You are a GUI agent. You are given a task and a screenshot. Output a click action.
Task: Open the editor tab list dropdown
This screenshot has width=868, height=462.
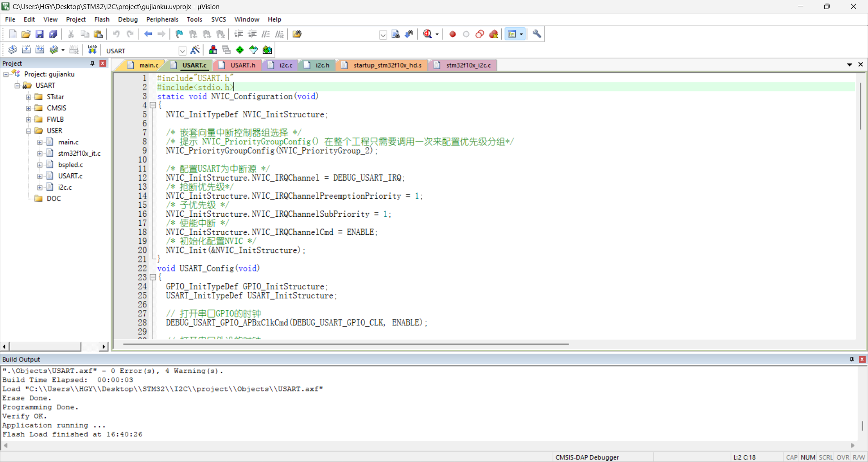[x=849, y=65]
